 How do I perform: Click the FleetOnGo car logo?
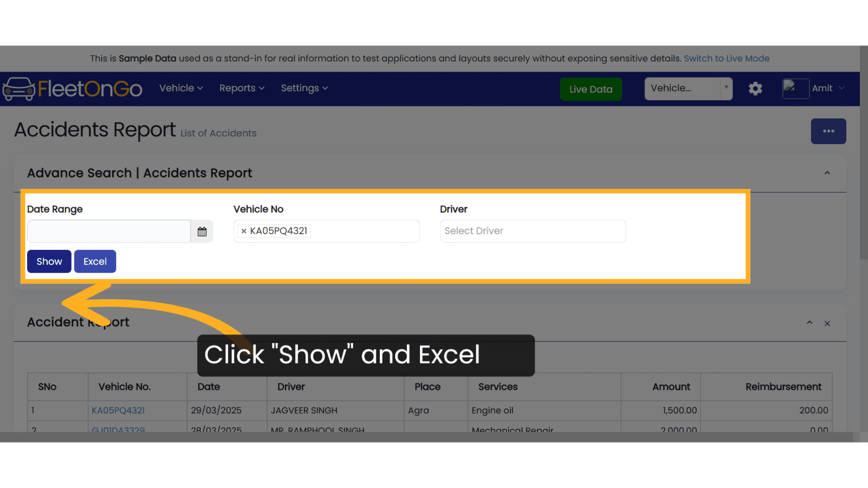(72, 89)
